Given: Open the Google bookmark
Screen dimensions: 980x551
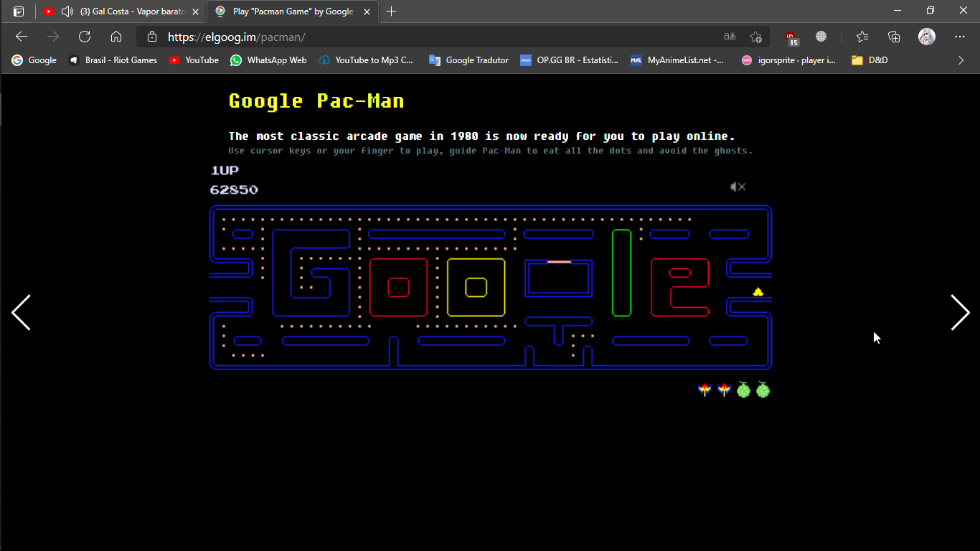Looking at the screenshot, I should (34, 60).
